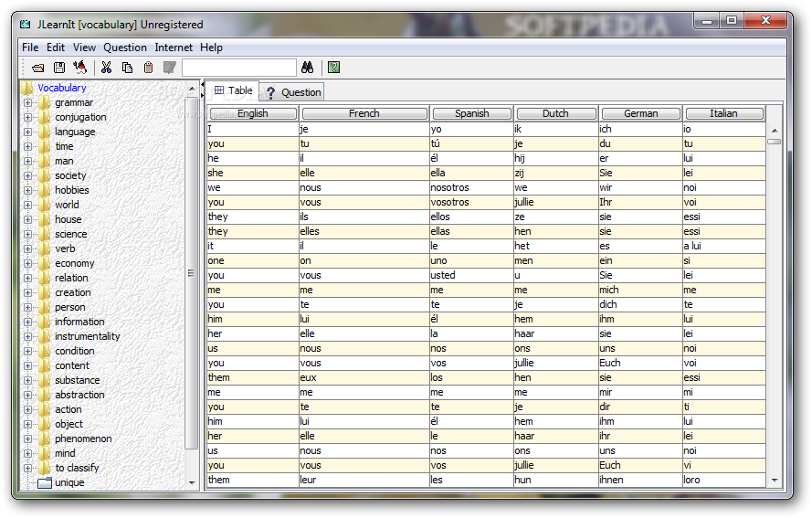Expand the economy tree node
The image size is (812, 518).
coord(28,264)
